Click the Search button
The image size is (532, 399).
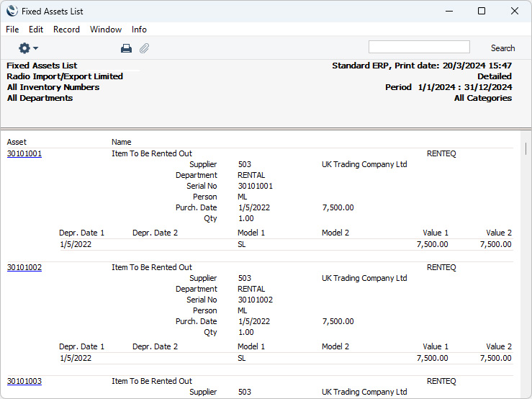[502, 48]
